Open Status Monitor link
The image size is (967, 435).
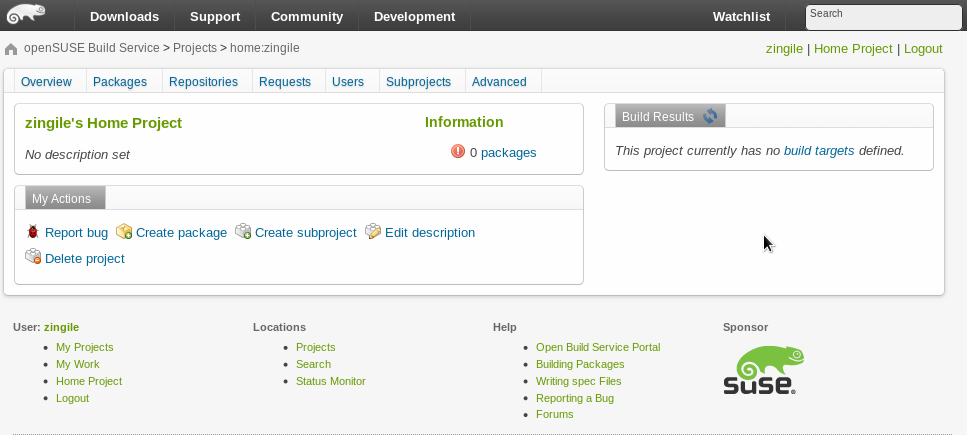(331, 381)
